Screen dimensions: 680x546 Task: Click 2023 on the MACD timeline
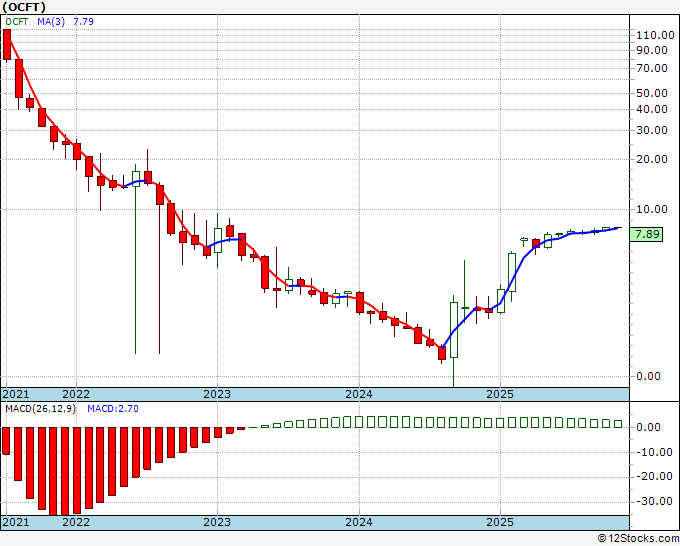[217, 522]
